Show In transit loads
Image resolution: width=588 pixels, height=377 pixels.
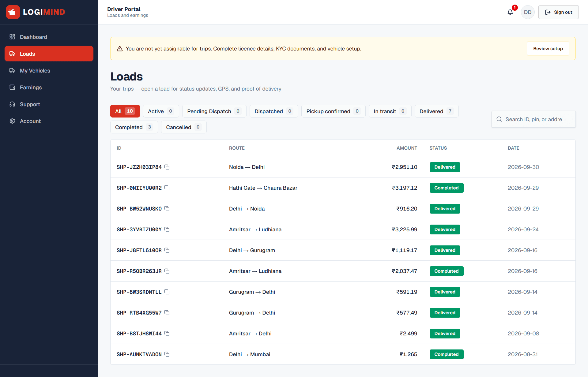click(390, 111)
